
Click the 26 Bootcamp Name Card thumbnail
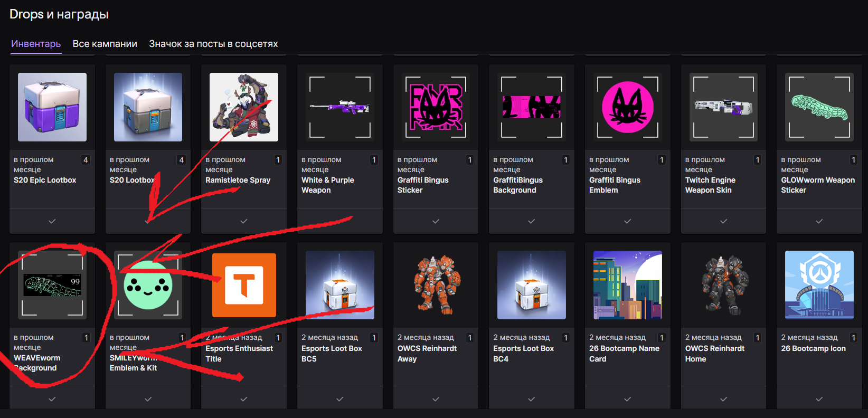627,285
